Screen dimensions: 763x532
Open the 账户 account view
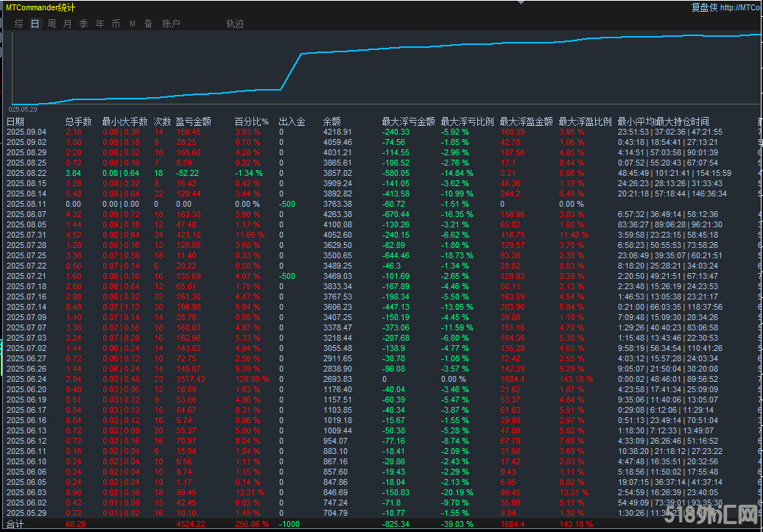pos(170,23)
